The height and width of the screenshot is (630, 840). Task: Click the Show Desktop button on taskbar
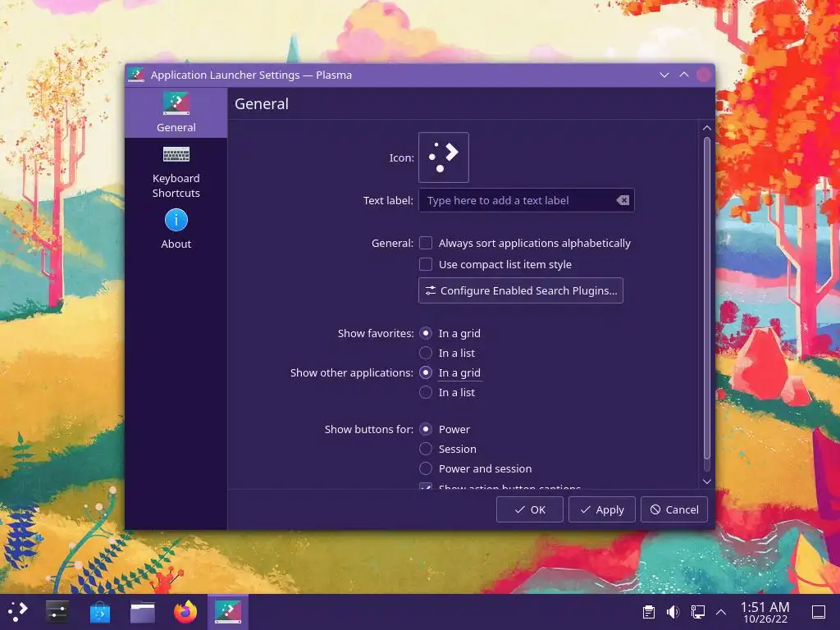(819, 612)
